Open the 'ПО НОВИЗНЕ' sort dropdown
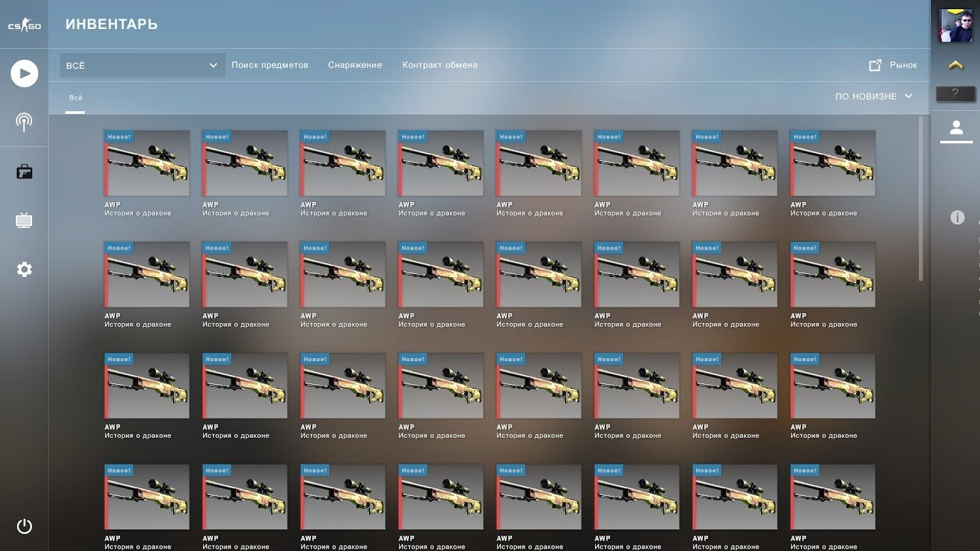 tap(874, 96)
